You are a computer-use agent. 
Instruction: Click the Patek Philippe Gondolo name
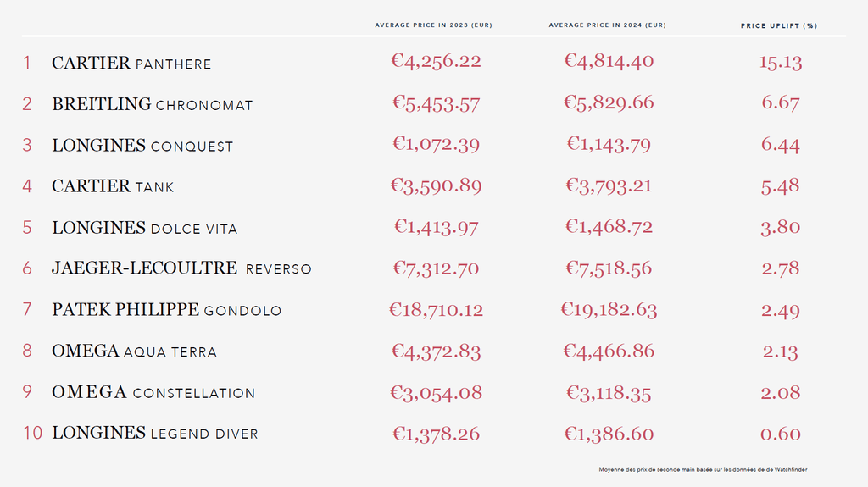[166, 310]
